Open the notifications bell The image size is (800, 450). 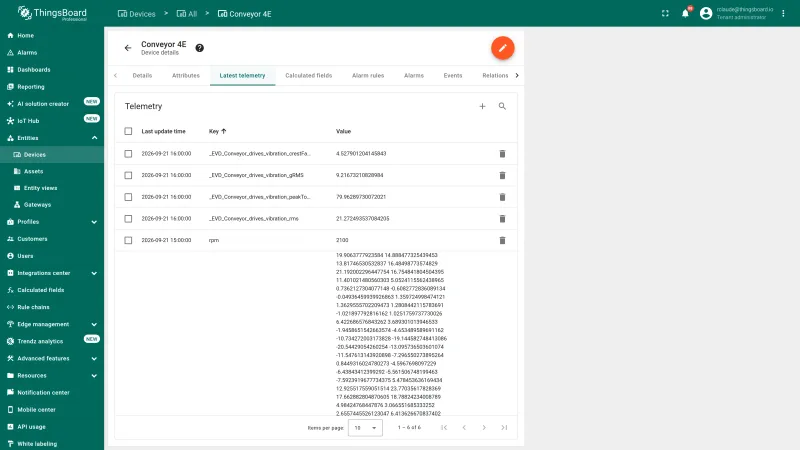coord(685,13)
